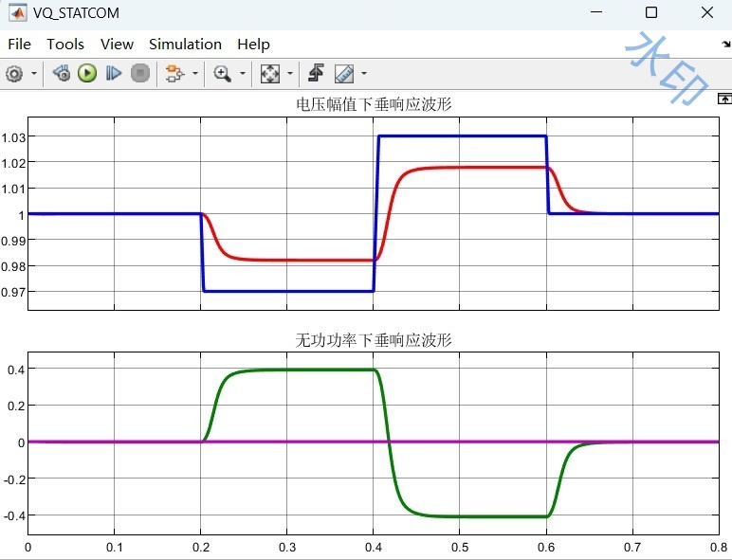
Task: Expand the Configuration Properties dropdown arrow
Action: [34, 74]
